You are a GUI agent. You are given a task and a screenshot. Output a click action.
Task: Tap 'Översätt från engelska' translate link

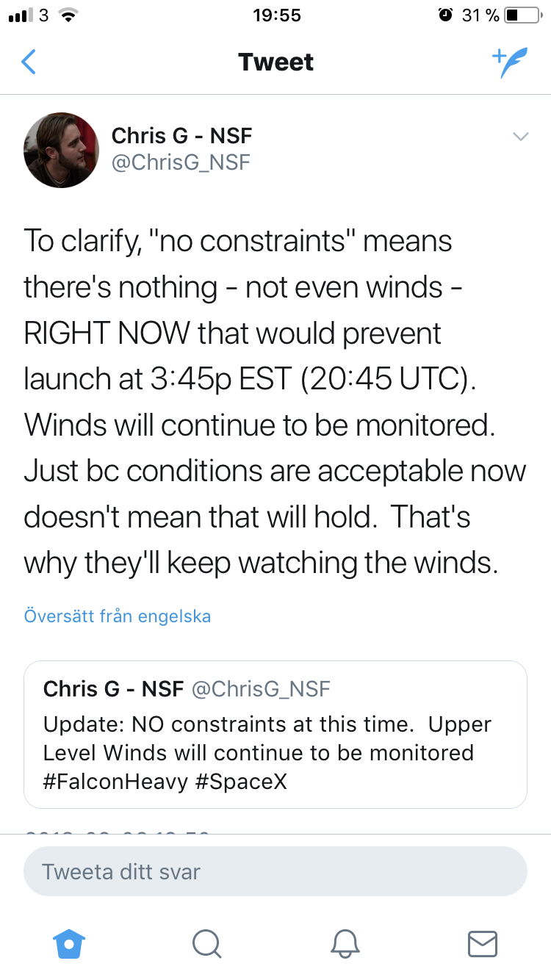118,616
